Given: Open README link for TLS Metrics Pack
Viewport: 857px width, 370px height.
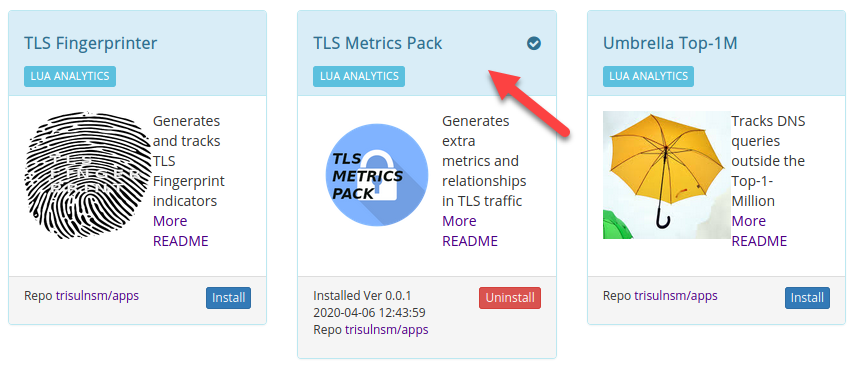Looking at the screenshot, I should [470, 241].
